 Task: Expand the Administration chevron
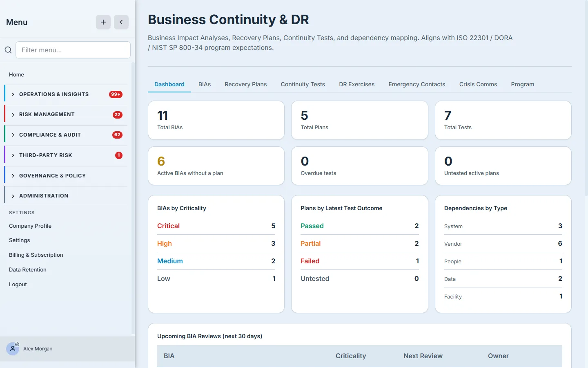[x=13, y=196]
